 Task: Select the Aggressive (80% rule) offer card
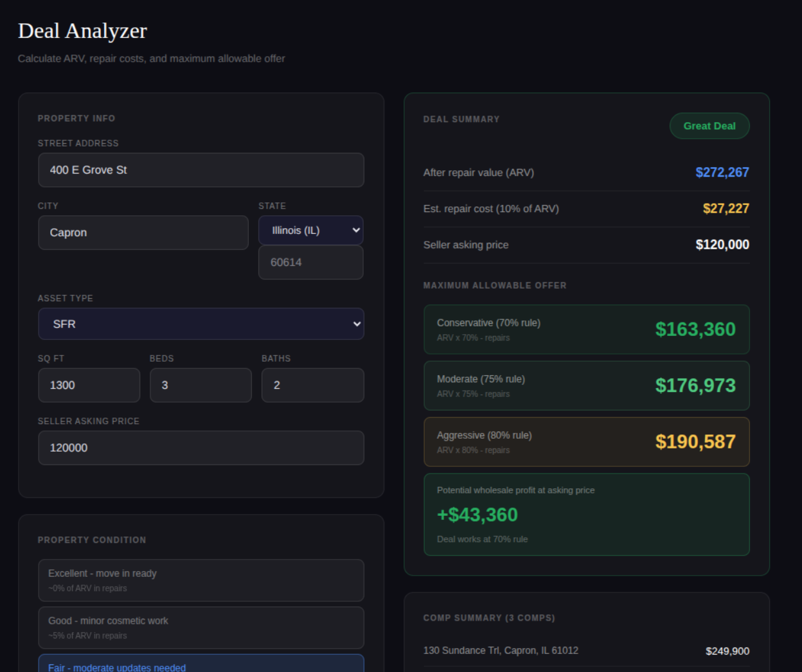(x=586, y=441)
